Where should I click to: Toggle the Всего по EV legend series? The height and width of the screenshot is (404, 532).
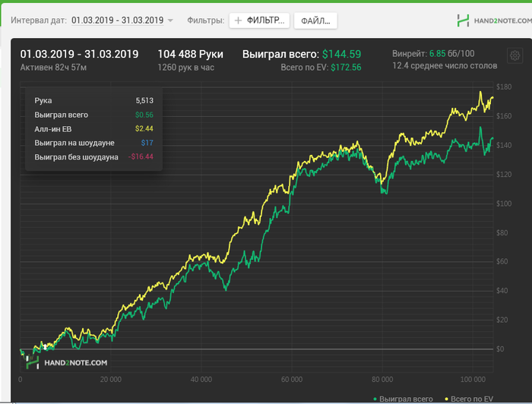tap(469, 399)
